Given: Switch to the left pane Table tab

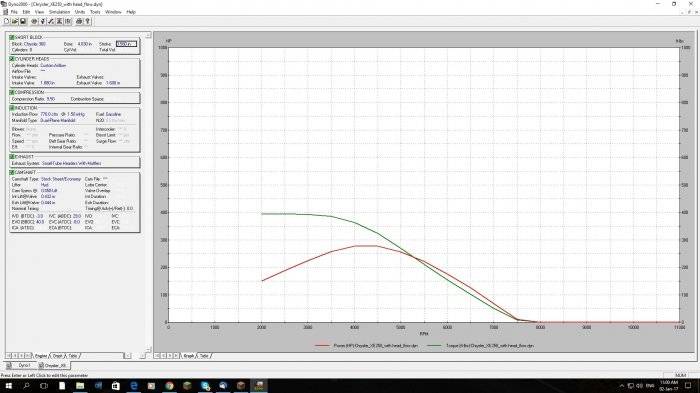Looking at the screenshot, I should [x=73, y=356].
